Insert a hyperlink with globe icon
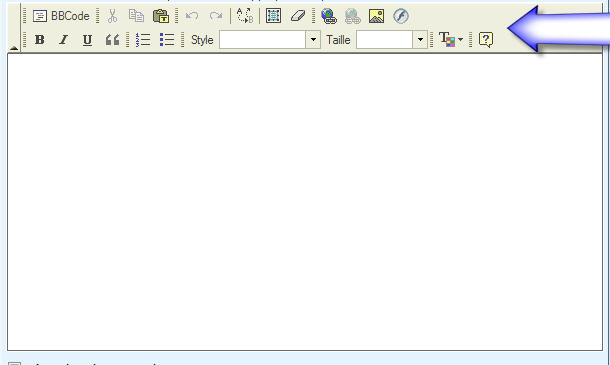The image size is (610, 365). [329, 16]
